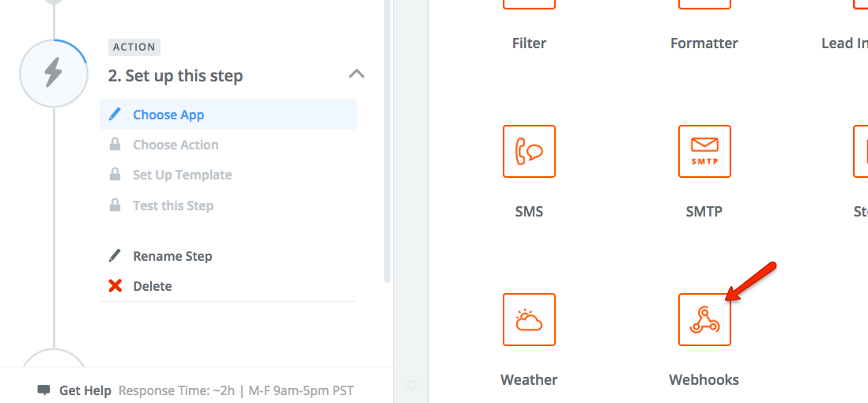
Task: Click the step 2 title text
Action: [x=175, y=76]
